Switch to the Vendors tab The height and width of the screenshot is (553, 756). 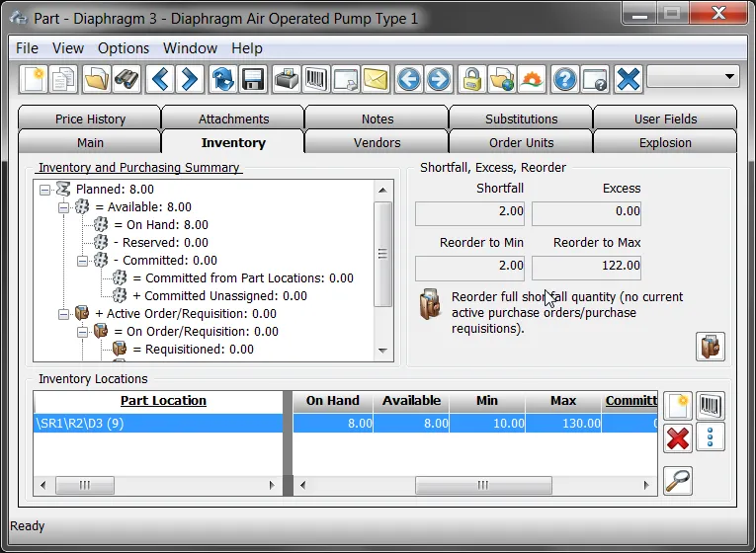point(377,142)
